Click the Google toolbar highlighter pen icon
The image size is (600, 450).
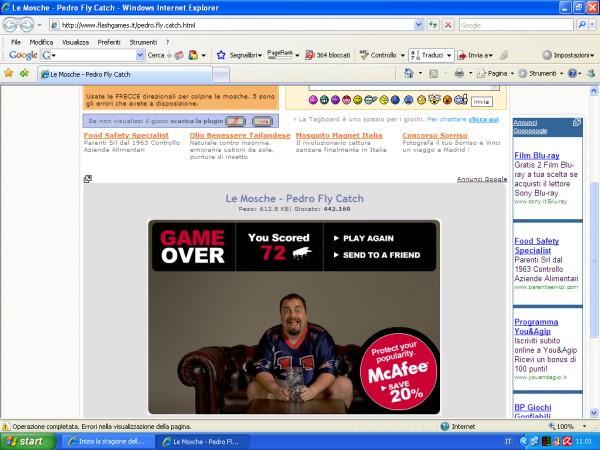click(504, 55)
